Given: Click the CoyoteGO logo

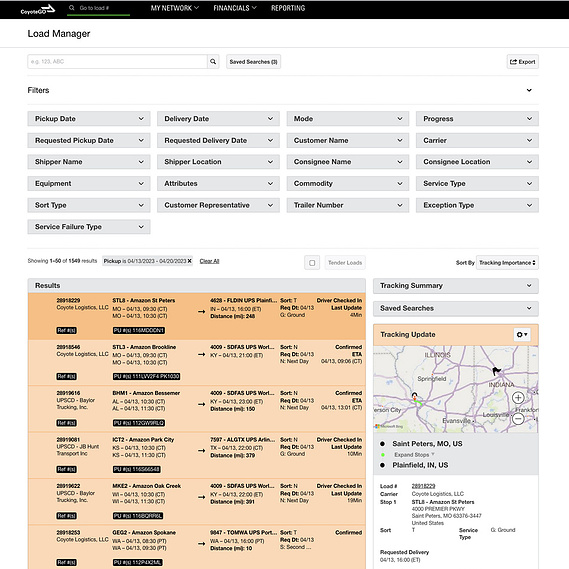Looking at the screenshot, I should click(37, 9).
